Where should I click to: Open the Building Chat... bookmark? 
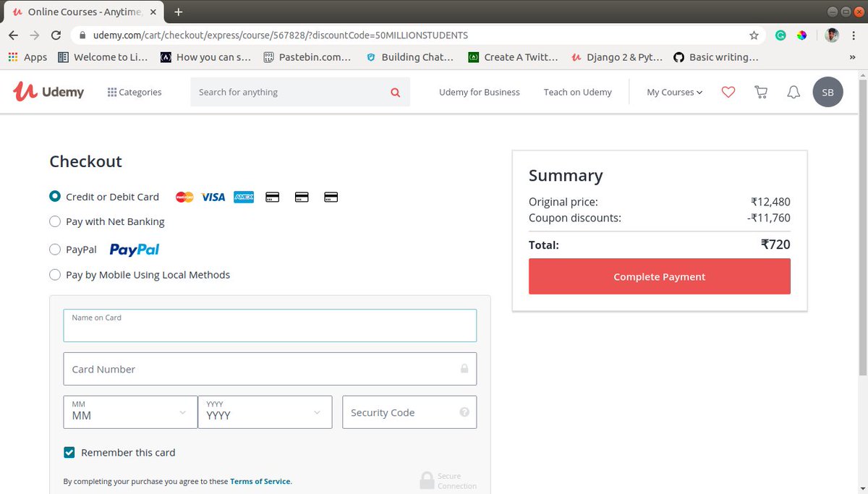click(x=410, y=57)
